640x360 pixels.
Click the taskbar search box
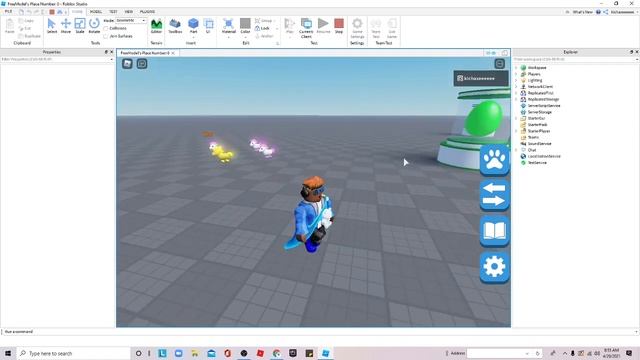tap(73, 353)
